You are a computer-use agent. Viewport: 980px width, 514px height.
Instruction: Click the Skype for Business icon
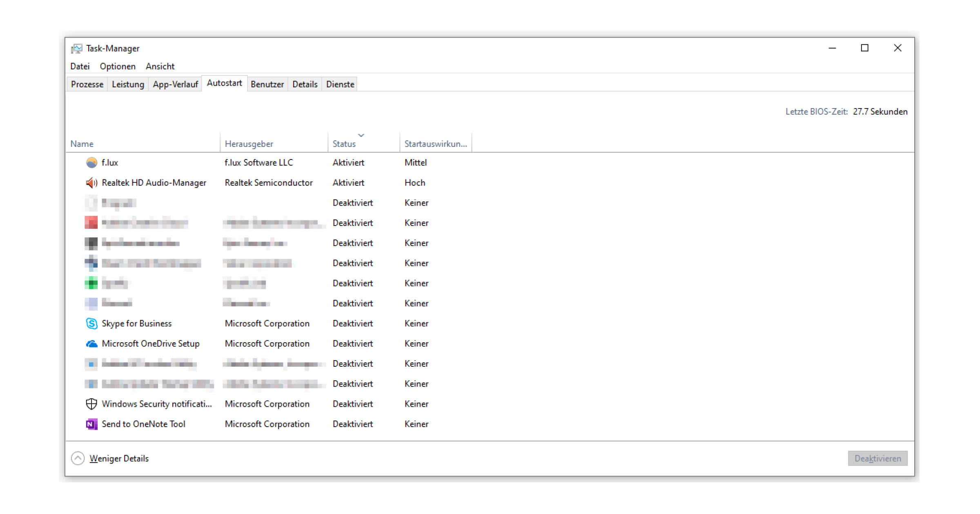[91, 323]
